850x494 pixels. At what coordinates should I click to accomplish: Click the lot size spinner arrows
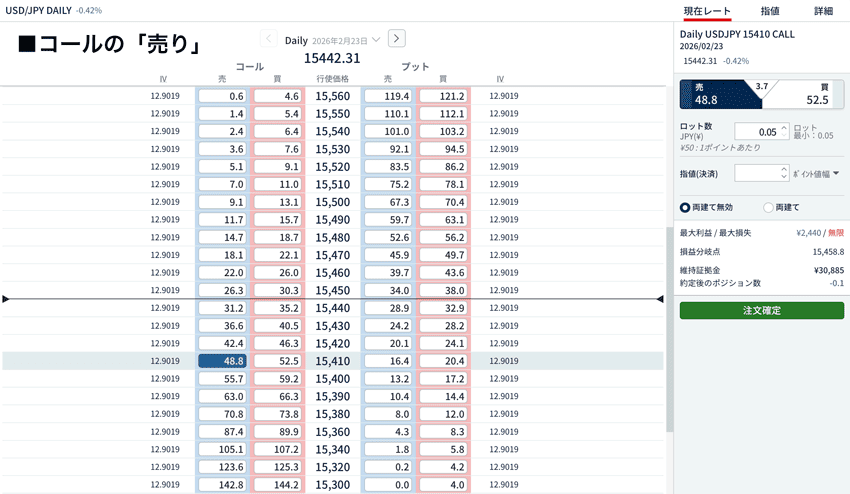pos(784,131)
